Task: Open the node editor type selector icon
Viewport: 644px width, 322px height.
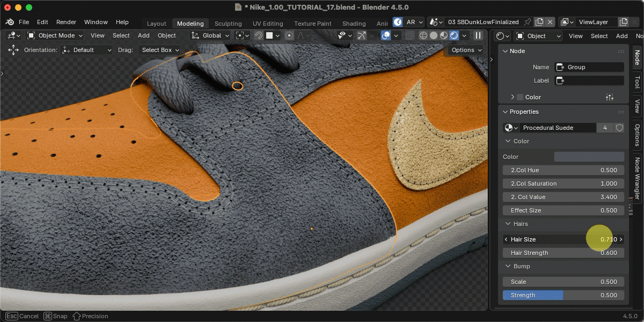Action: point(503,36)
